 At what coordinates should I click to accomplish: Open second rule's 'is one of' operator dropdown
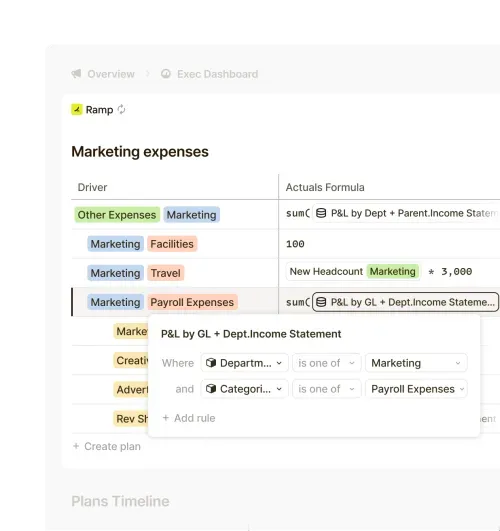tap(327, 388)
